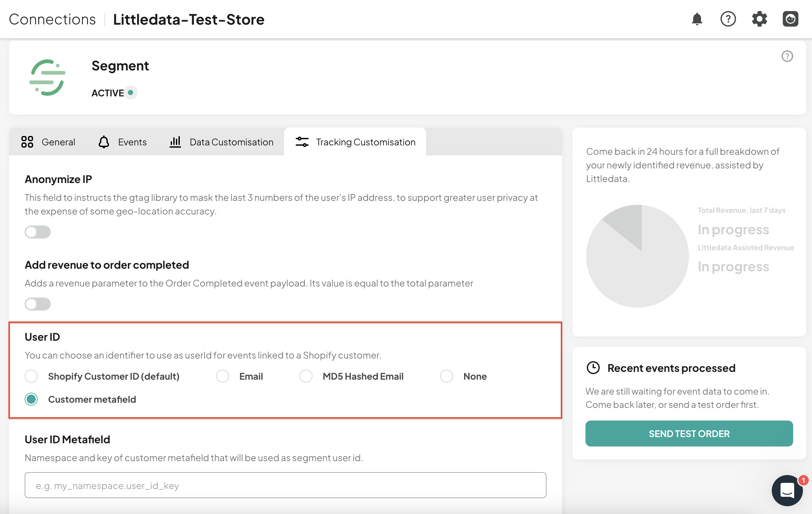Select the Customer metafield radio
This screenshot has height=514, width=812.
(31, 399)
